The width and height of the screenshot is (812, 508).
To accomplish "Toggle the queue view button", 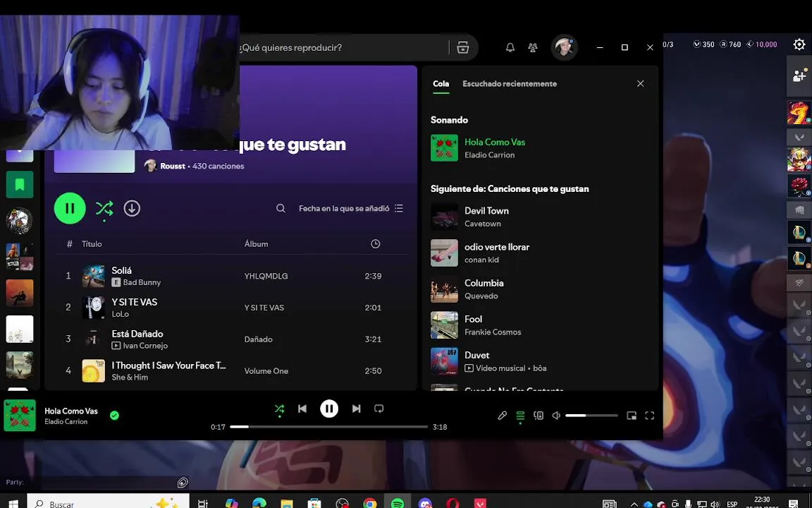I will pos(520,416).
